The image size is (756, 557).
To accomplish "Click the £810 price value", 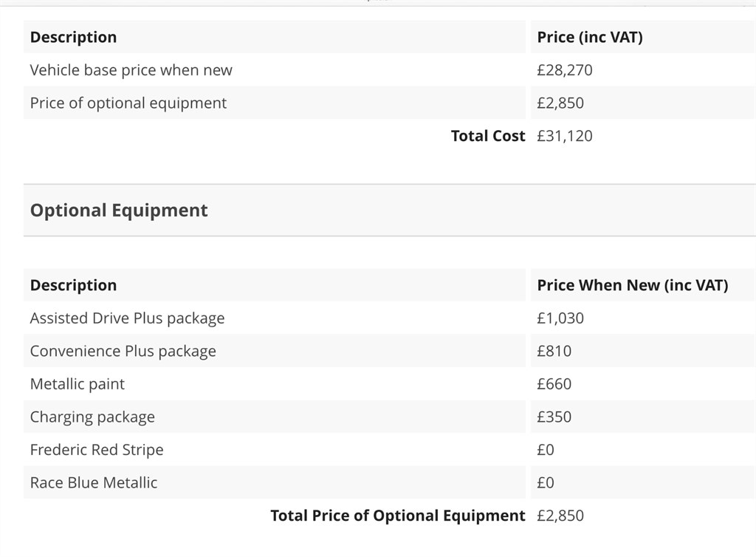I will click(x=554, y=351).
